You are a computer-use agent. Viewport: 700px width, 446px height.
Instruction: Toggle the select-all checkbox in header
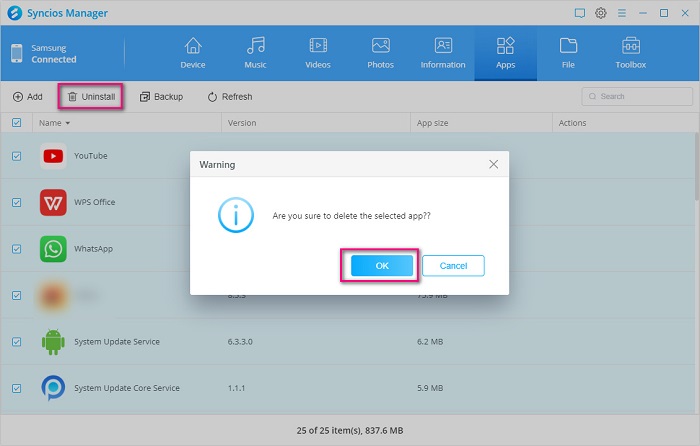(x=16, y=123)
